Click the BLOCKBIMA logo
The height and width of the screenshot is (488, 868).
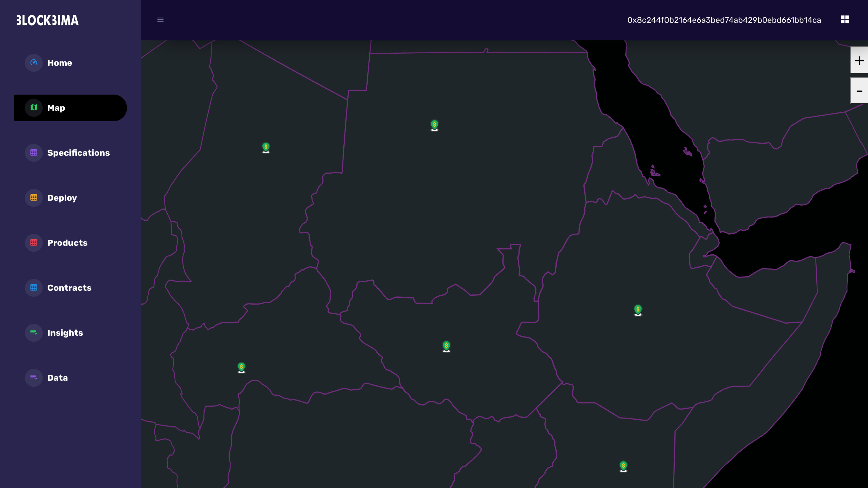click(48, 20)
